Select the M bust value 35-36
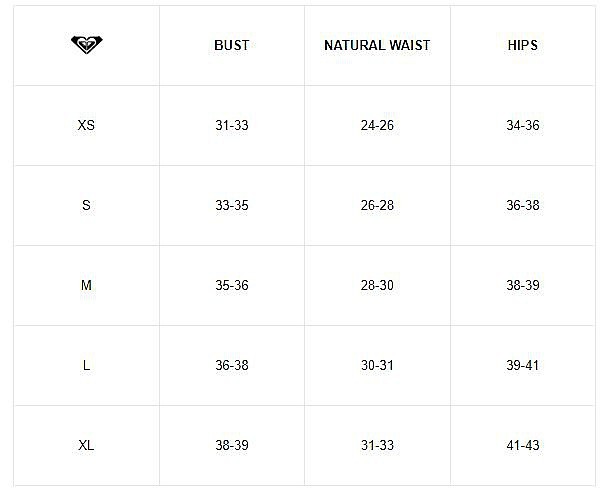The height and width of the screenshot is (496, 606). [232, 285]
